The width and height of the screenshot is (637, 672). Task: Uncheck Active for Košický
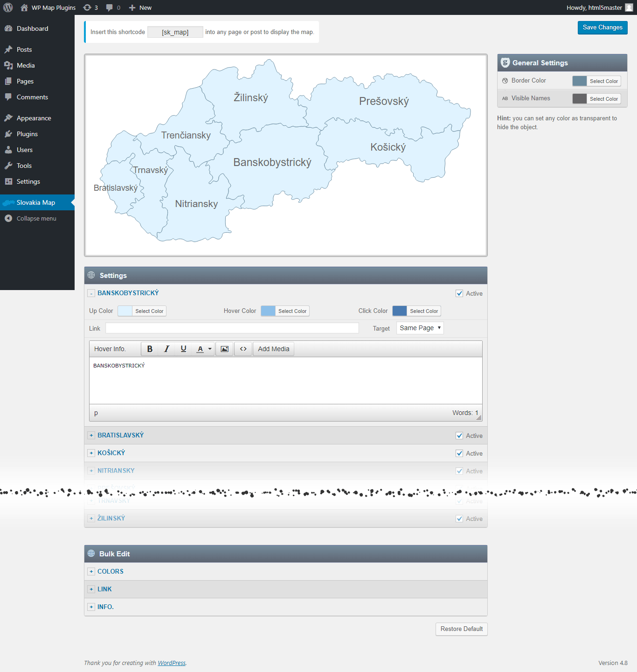[x=460, y=453]
